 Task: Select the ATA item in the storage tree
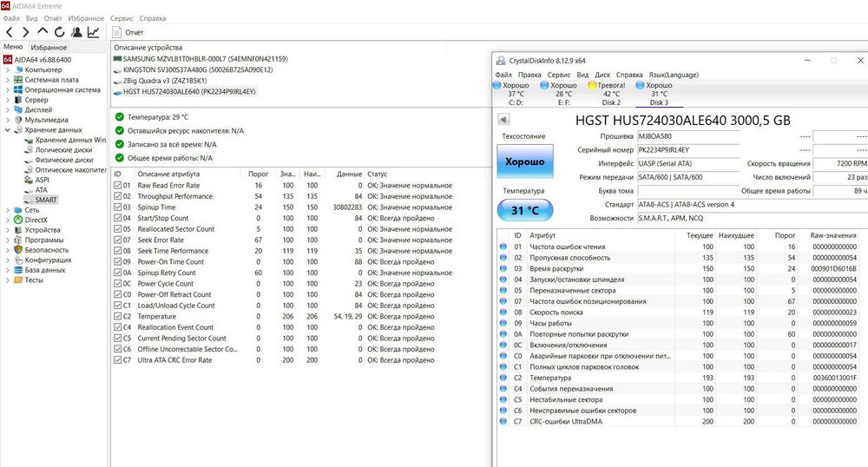(41, 190)
